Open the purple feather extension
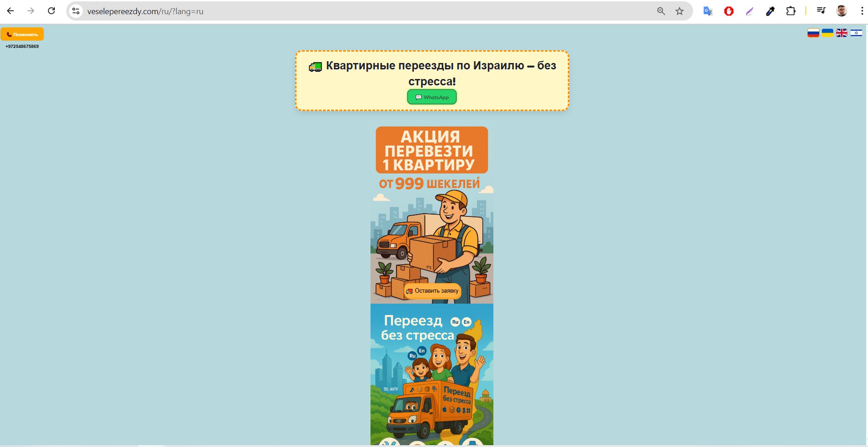 tap(749, 11)
